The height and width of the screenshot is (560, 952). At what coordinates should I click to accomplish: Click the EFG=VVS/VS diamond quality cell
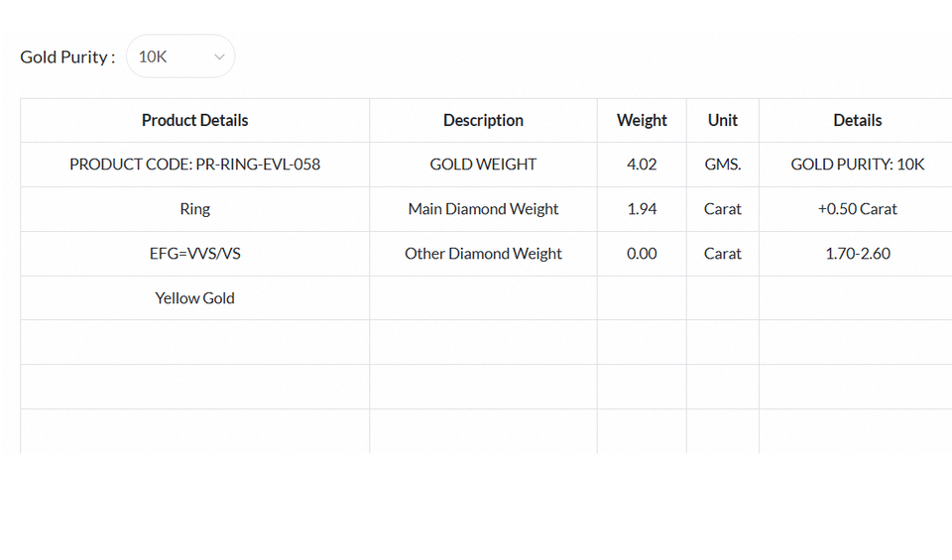pos(194,254)
